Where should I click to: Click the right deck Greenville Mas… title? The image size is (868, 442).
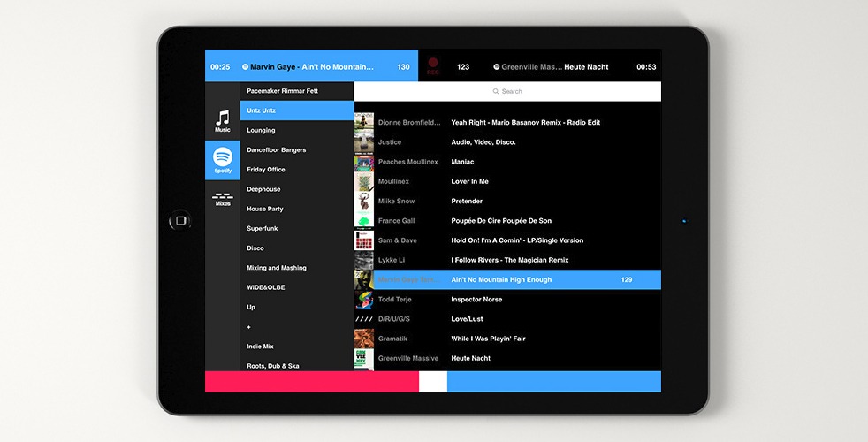coord(555,67)
